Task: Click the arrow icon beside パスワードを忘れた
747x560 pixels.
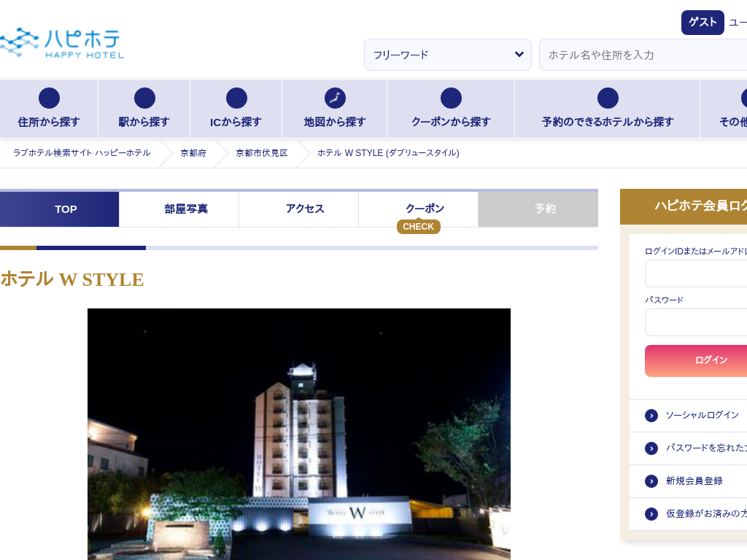Action: coord(651,448)
